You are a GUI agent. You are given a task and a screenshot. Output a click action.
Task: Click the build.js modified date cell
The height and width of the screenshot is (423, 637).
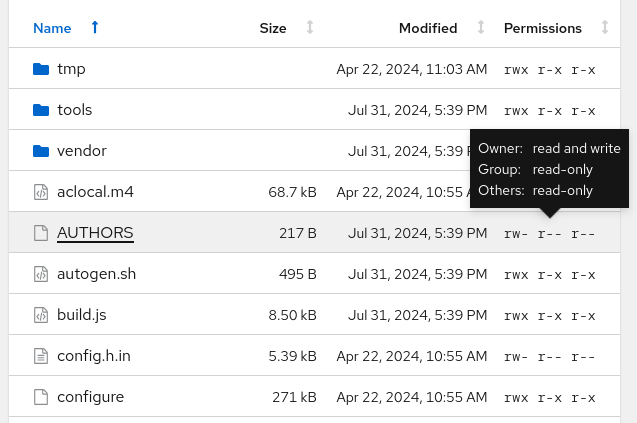tap(417, 315)
